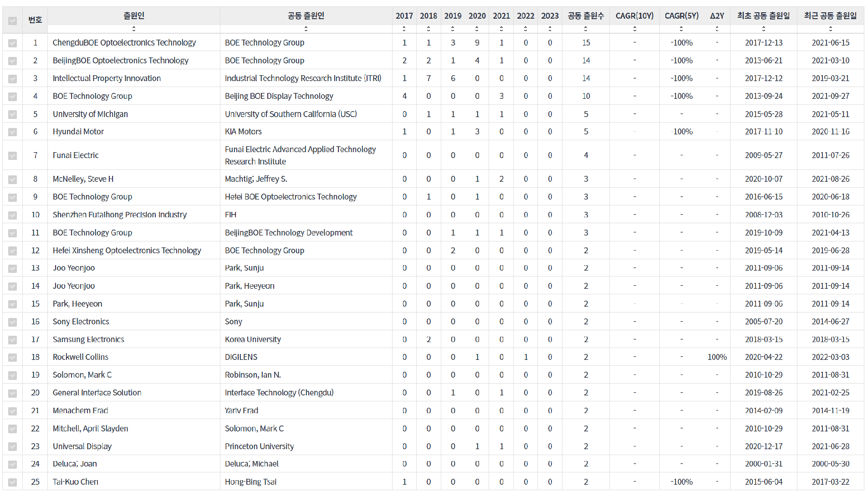Select co-applicant Interface Technology (Chengdu)
This screenshot has width=868, height=492.
coord(279,393)
